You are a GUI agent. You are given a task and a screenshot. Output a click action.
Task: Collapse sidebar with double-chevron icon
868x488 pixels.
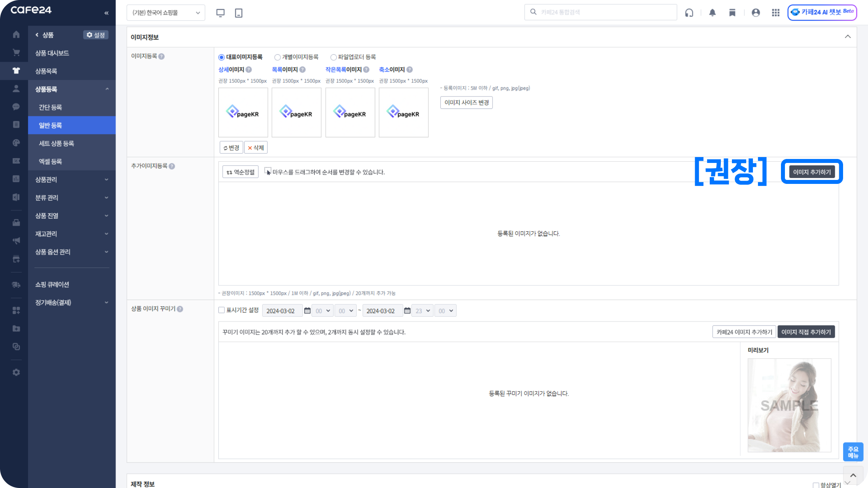[106, 13]
